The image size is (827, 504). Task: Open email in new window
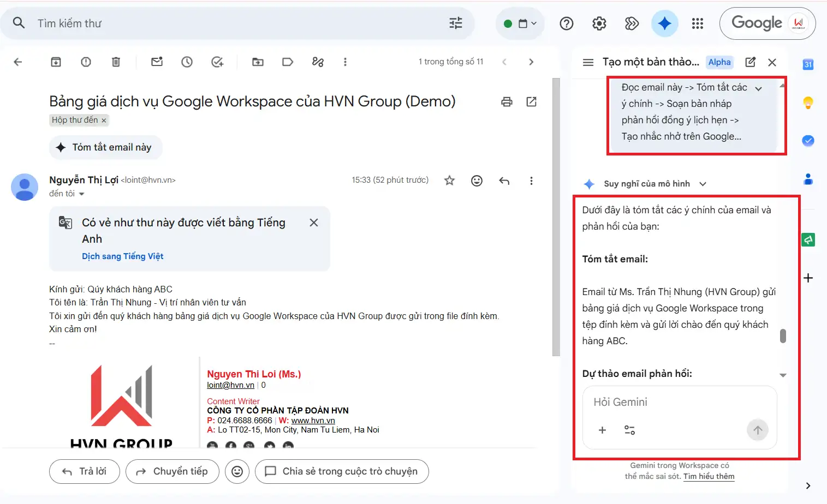click(x=532, y=101)
